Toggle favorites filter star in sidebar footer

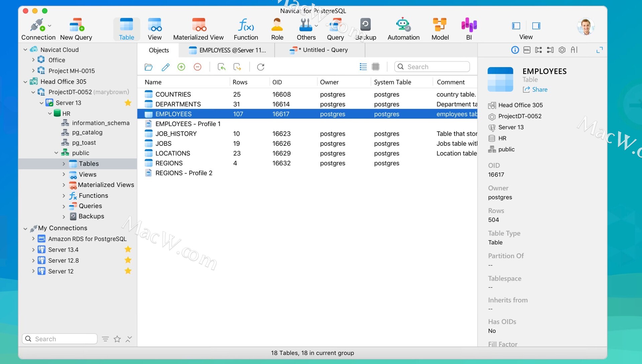coord(117,339)
